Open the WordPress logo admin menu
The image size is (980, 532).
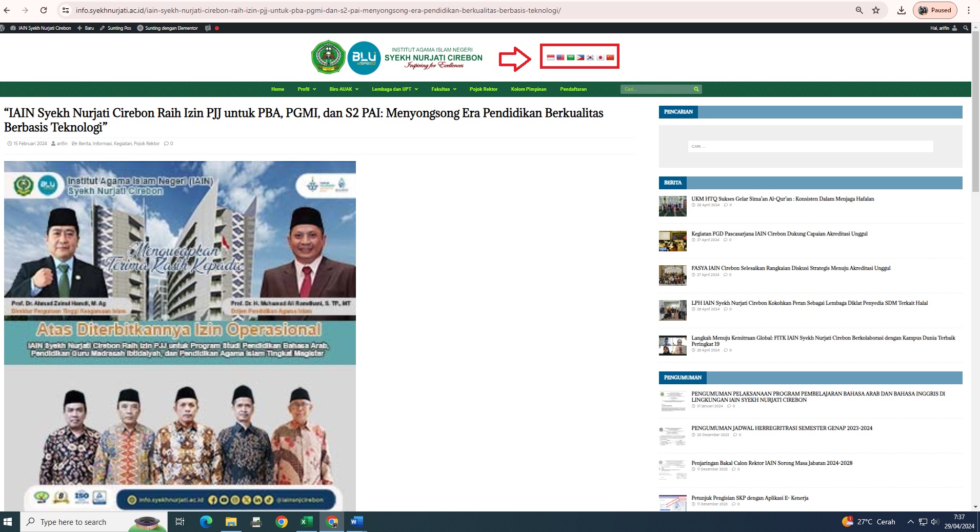click(x=3, y=28)
